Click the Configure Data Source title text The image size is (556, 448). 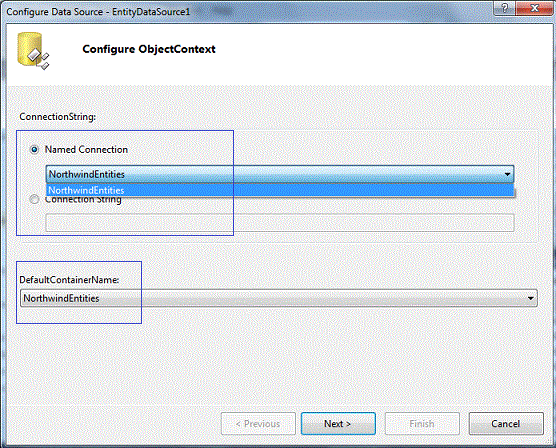coord(98,12)
